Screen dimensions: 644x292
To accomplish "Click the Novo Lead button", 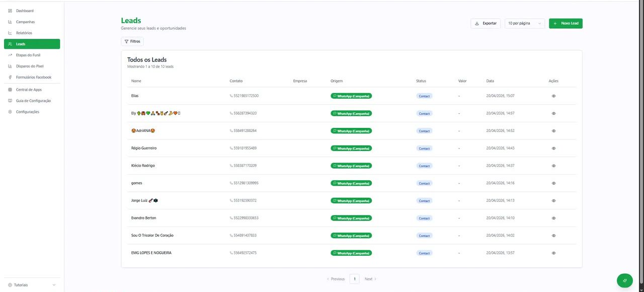I will pyautogui.click(x=566, y=23).
